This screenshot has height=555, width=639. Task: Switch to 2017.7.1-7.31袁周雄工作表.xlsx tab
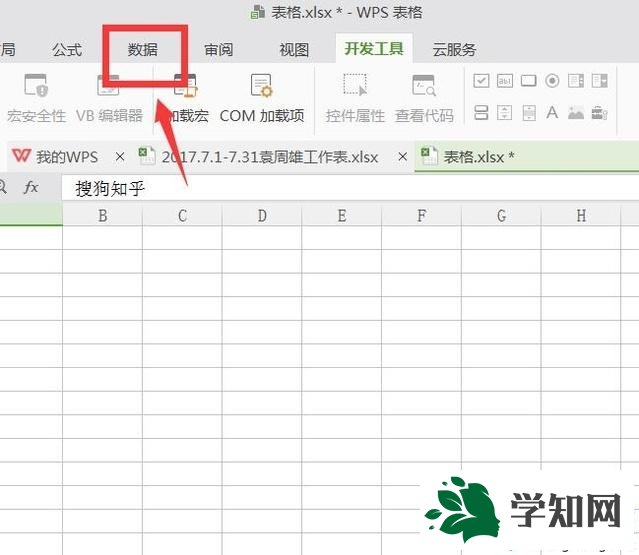coord(270,157)
